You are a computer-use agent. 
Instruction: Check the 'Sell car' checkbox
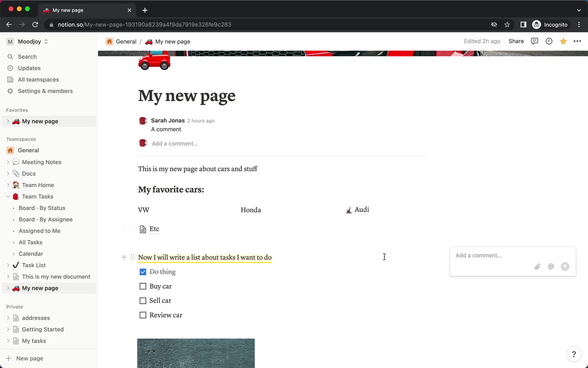(x=143, y=301)
